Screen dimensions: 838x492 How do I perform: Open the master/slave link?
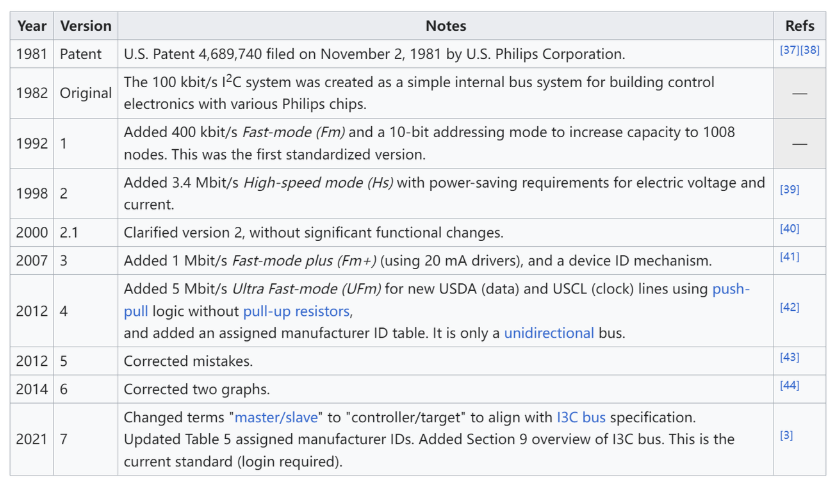pos(276,418)
